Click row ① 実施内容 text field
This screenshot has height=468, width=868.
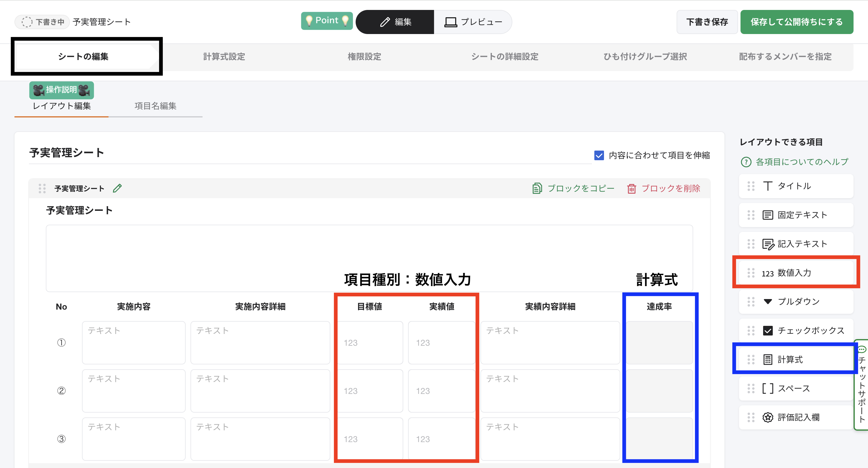coord(134,343)
